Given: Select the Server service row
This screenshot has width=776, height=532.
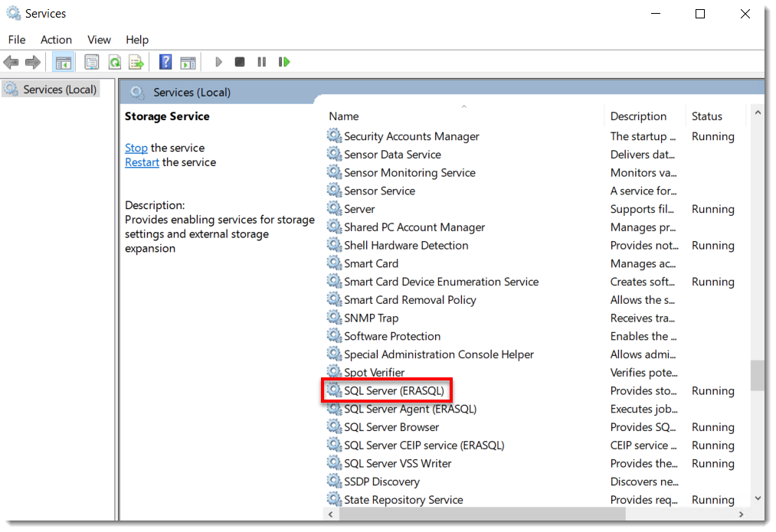Looking at the screenshot, I should (359, 209).
